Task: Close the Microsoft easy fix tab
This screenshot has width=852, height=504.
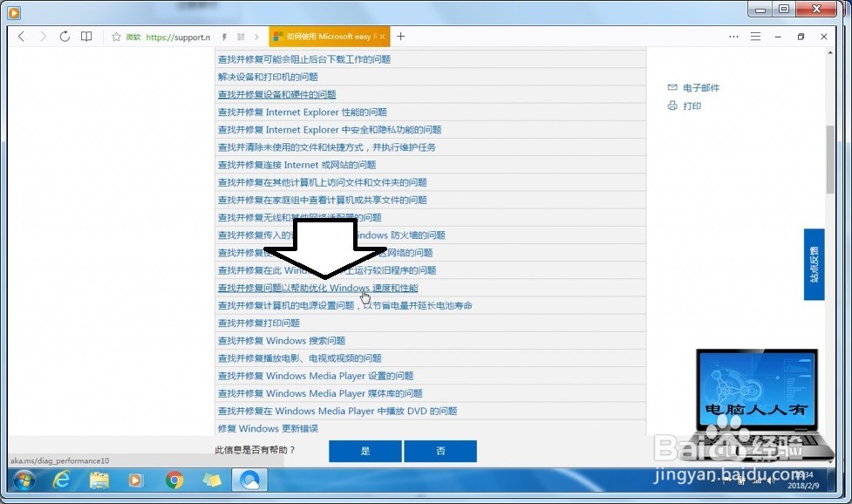Action: coord(383,37)
